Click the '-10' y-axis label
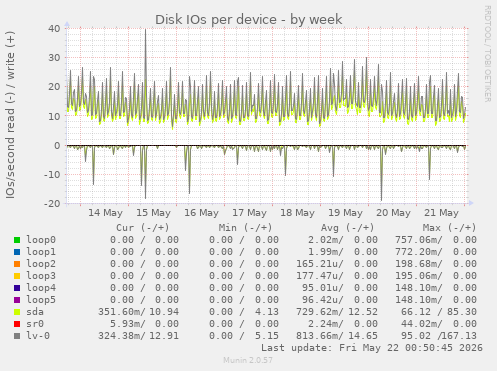The image size is (497, 371). click(x=52, y=174)
